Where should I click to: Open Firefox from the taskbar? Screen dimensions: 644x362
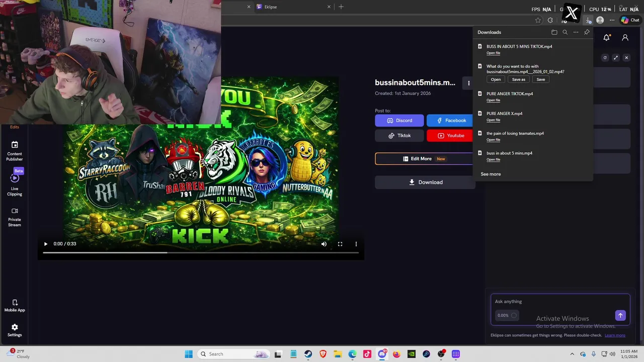coord(396,354)
